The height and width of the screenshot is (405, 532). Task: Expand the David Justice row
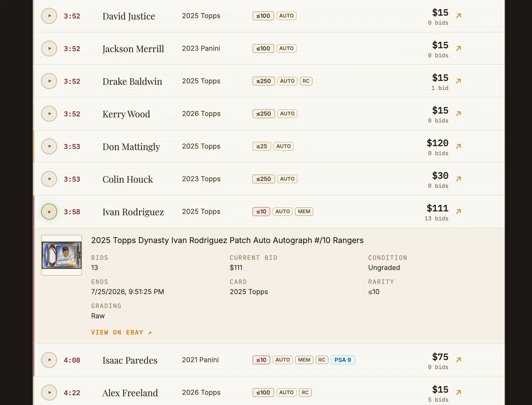click(49, 16)
